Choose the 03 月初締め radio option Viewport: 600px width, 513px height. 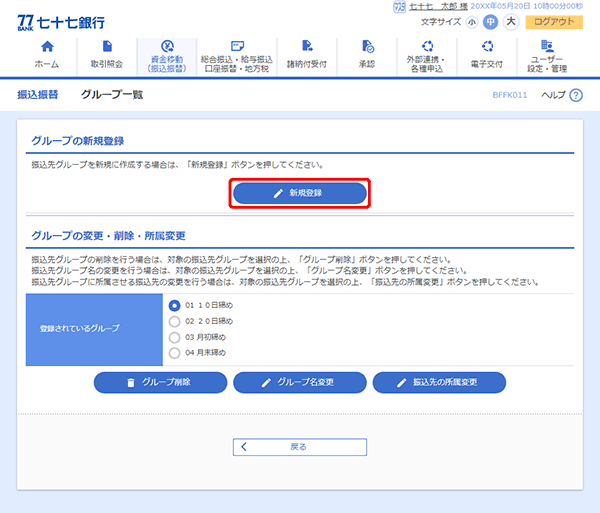click(x=175, y=337)
